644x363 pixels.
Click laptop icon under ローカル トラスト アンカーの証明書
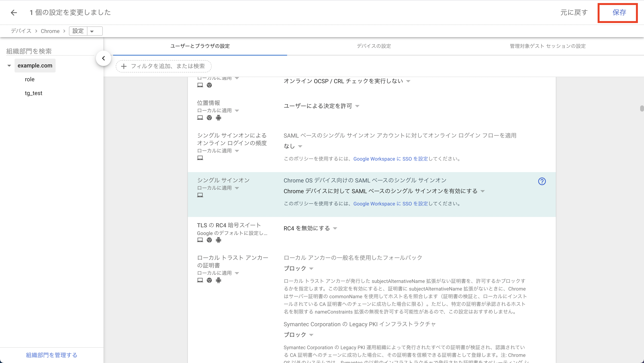coord(200,280)
